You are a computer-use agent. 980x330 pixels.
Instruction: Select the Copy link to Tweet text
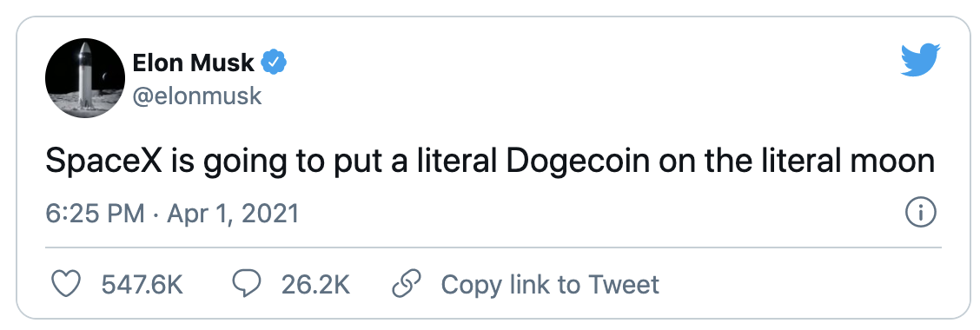point(550,285)
